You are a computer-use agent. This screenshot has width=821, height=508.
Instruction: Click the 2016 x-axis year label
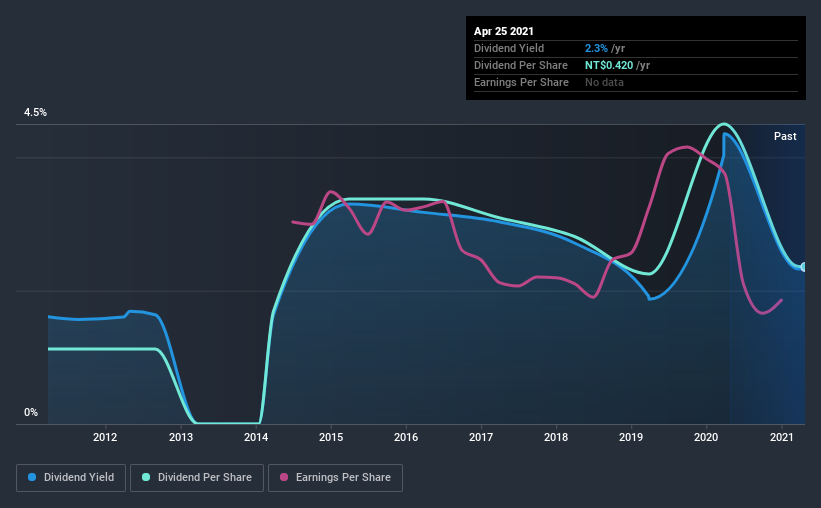[x=406, y=437]
